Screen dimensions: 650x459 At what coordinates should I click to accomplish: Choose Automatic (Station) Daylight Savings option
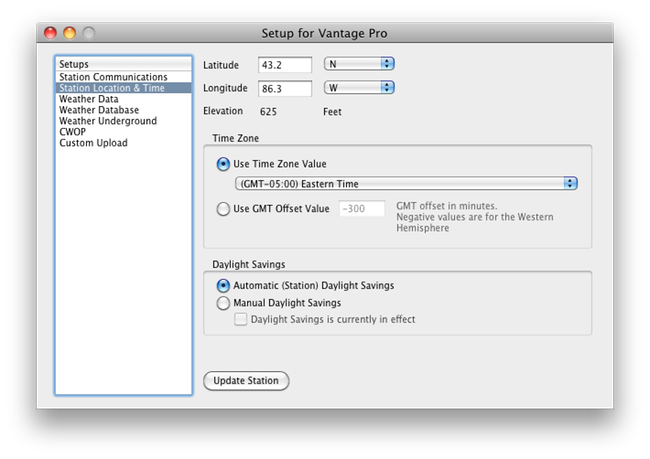pyautogui.click(x=223, y=286)
